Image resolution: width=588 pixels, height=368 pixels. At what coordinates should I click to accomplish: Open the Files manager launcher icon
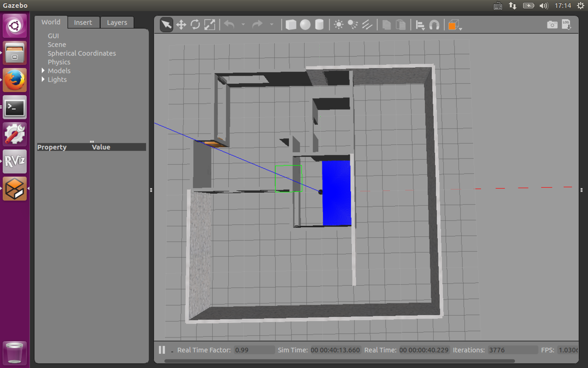14,53
